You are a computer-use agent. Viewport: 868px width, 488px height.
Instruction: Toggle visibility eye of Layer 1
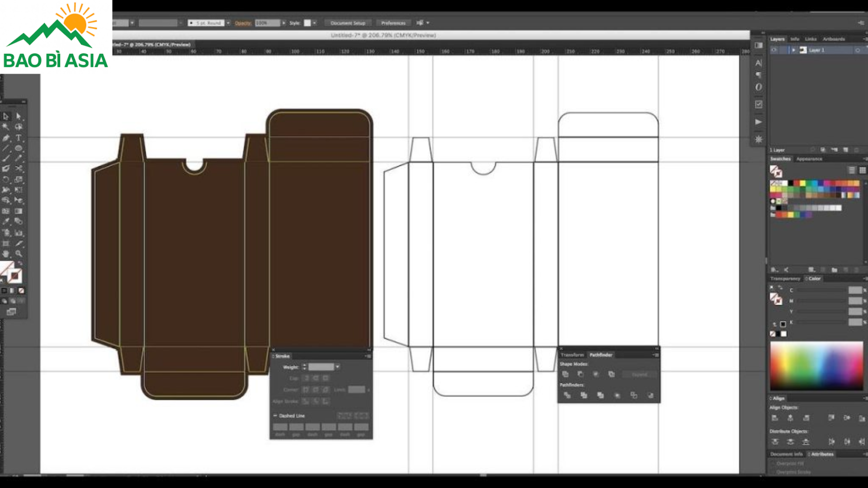tap(774, 50)
